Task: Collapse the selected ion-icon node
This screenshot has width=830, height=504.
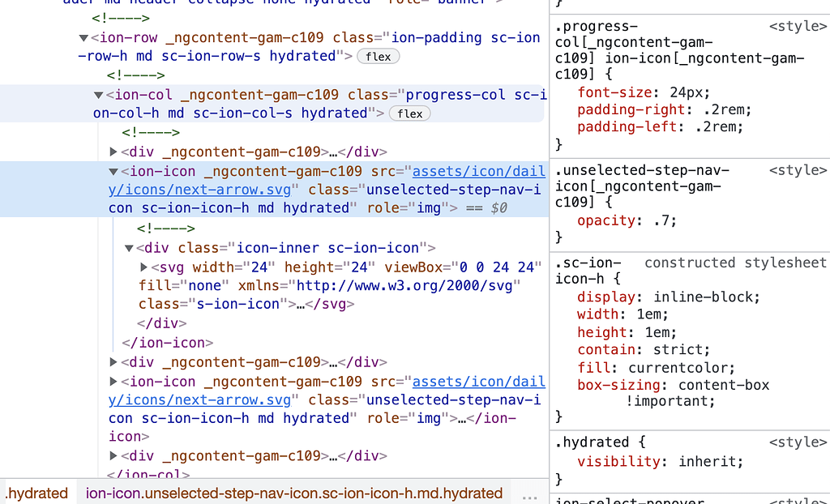Action: 113,170
